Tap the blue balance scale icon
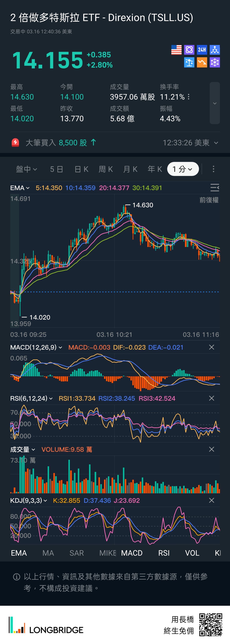 [x=189, y=63]
